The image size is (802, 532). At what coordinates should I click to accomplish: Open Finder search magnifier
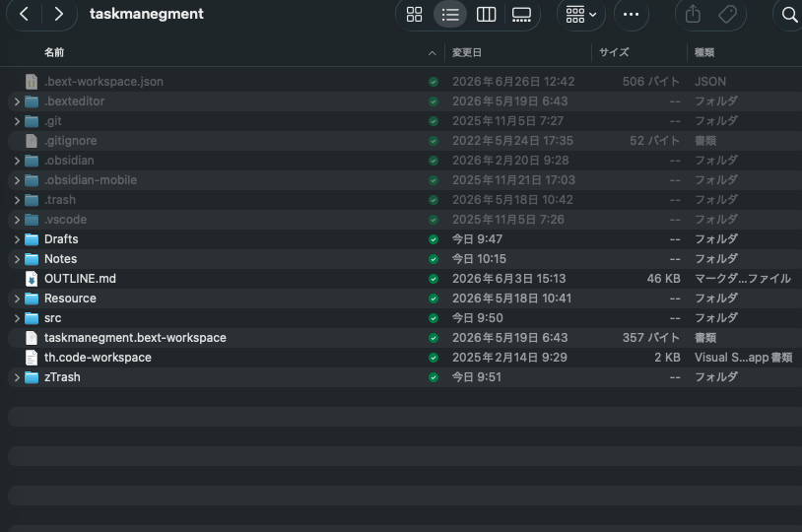(x=790, y=15)
